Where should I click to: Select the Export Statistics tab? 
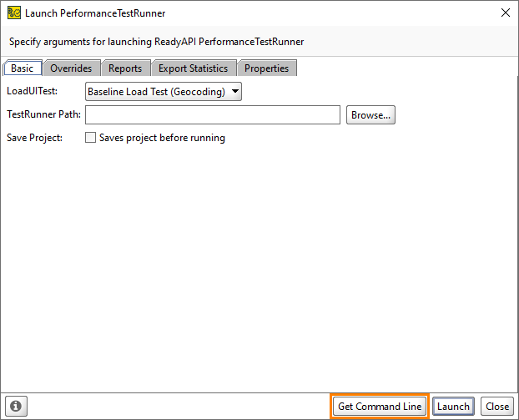pyautogui.click(x=193, y=68)
